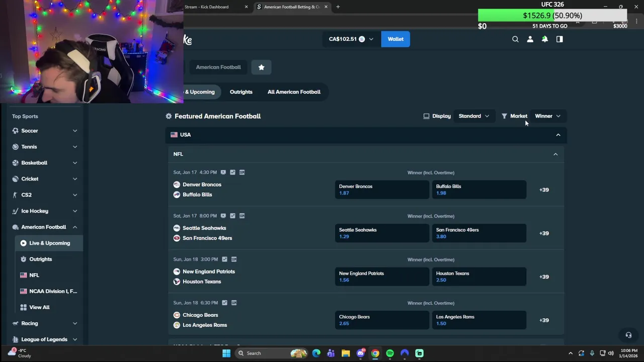Open the Standard display dropdown
Viewport: 644px width, 362px height.
click(x=474, y=116)
